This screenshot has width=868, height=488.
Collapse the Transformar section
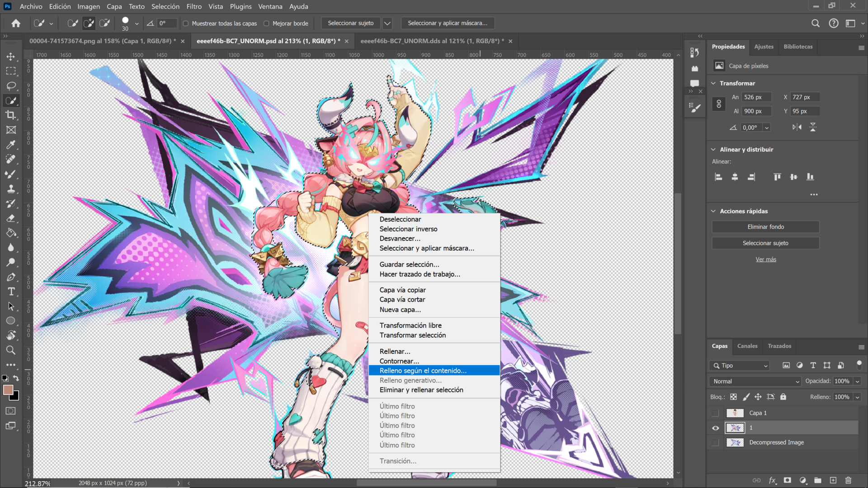point(713,83)
